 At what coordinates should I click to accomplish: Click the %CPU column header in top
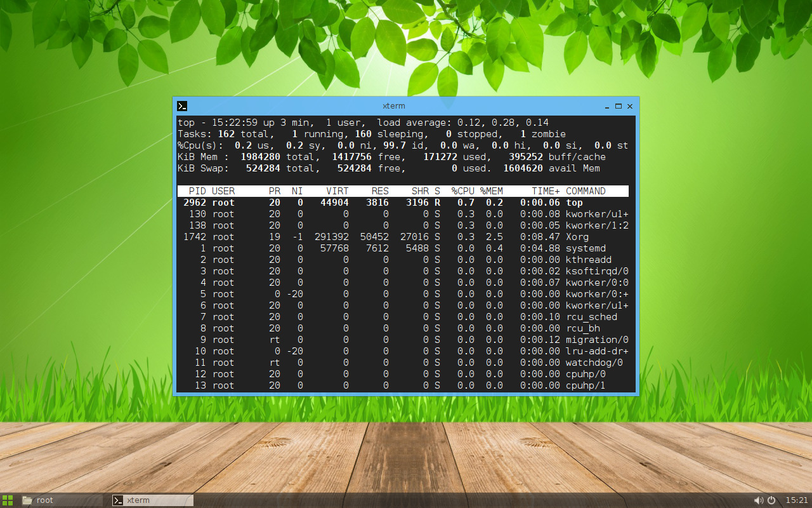[464, 190]
